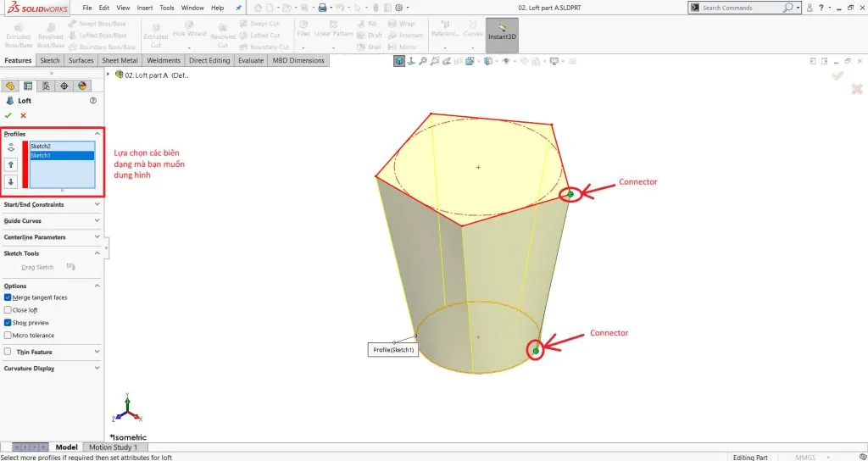The image size is (868, 461).
Task: Expand Start/End Constraints section
Action: coord(97,204)
